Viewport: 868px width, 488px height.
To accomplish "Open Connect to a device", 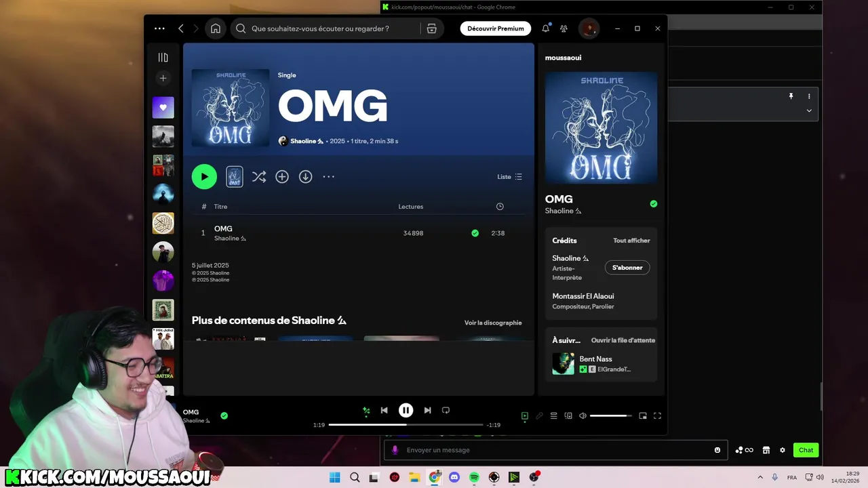I will click(x=568, y=416).
